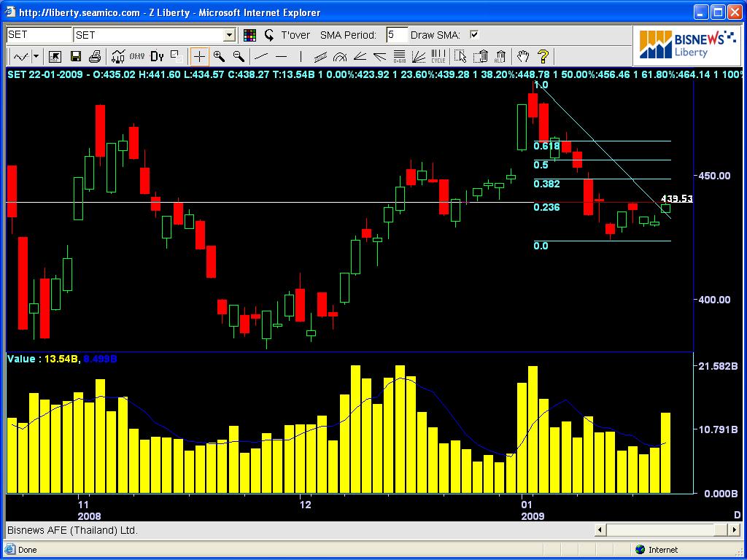747x560 pixels.
Task: Click the Value : 13.54B volume label
Action: (x=42, y=359)
